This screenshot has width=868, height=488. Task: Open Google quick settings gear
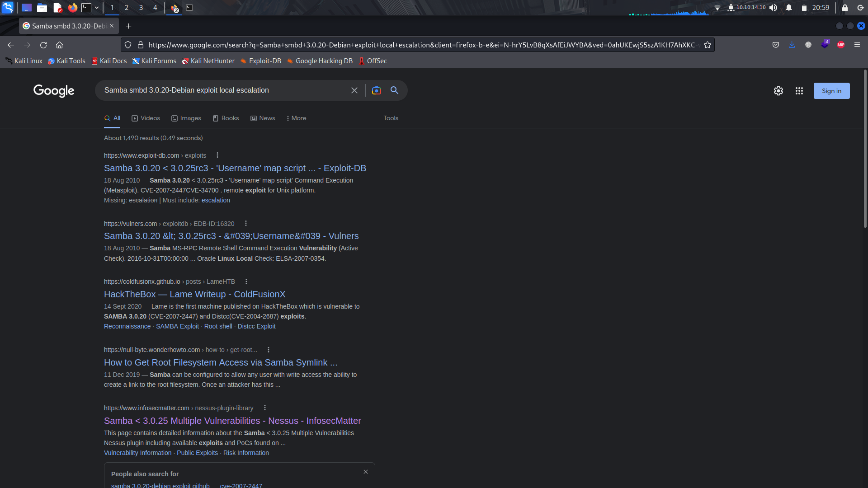click(x=778, y=91)
